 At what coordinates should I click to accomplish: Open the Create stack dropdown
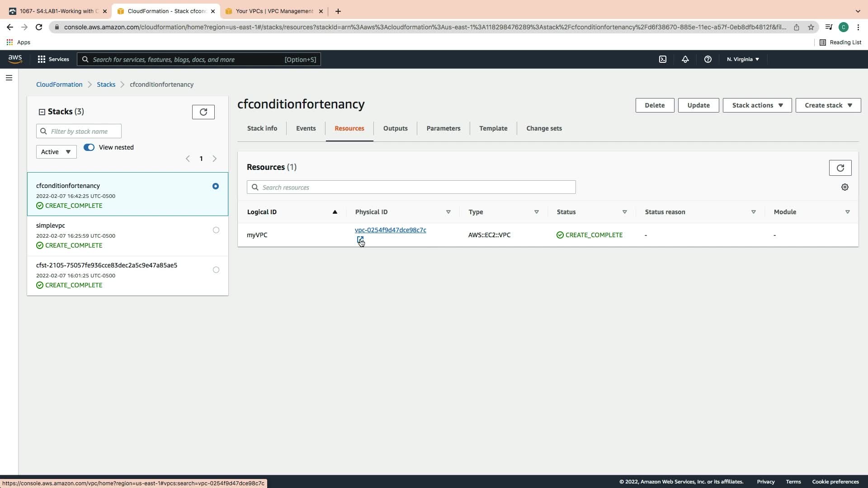pyautogui.click(x=828, y=105)
